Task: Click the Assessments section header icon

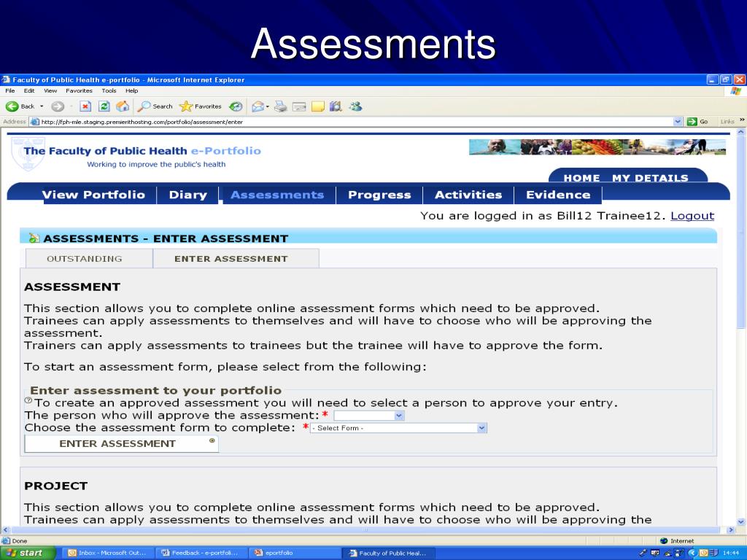Action: 34,237
